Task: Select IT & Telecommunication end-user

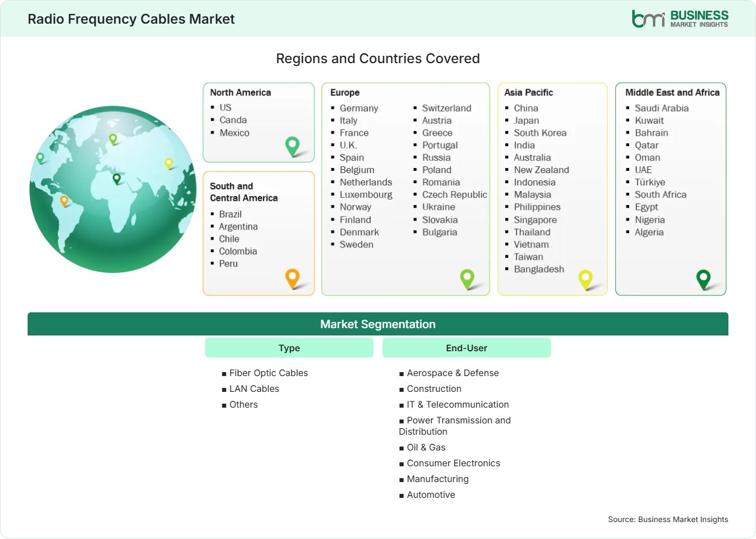Action: 458,404
